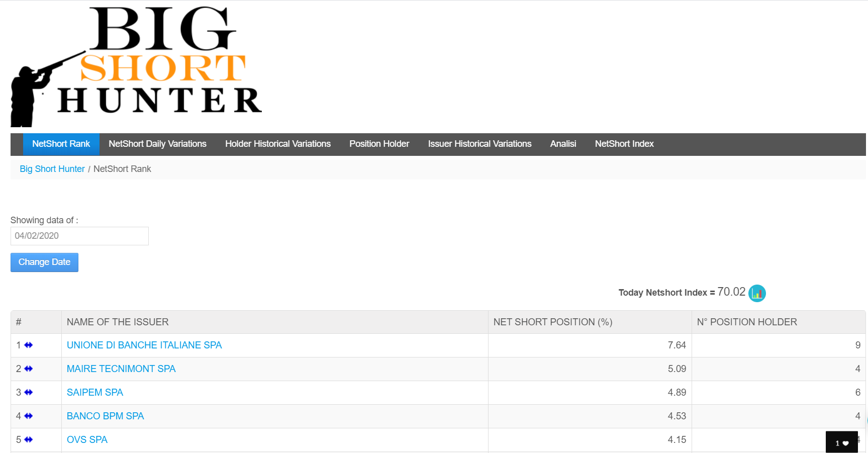Click net short value 5.09
868x453 pixels.
pos(677,369)
